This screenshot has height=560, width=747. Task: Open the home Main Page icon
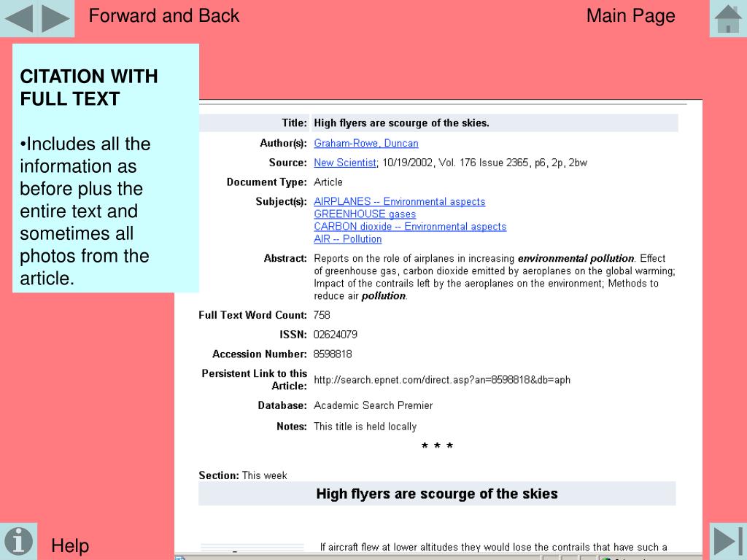point(728,18)
